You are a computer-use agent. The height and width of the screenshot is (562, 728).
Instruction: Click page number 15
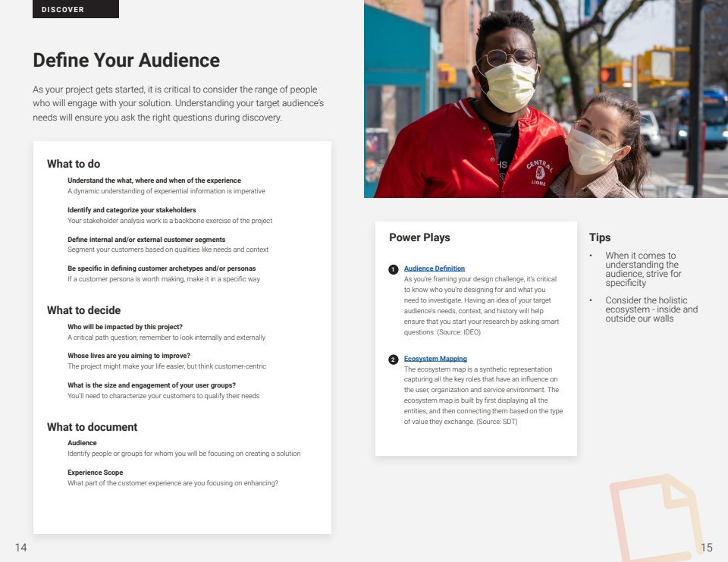707,548
